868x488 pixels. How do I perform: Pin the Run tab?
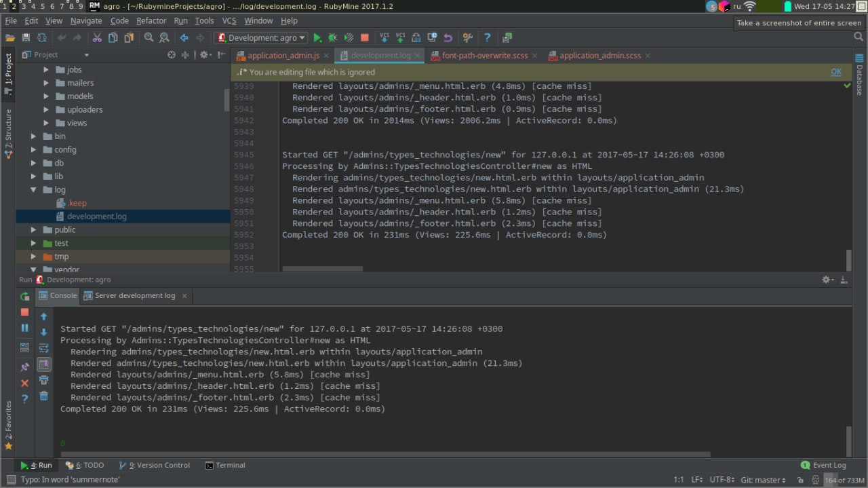tap(24, 367)
